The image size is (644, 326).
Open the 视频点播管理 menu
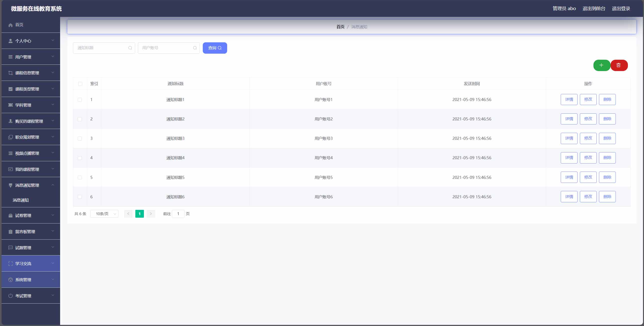click(x=31, y=153)
